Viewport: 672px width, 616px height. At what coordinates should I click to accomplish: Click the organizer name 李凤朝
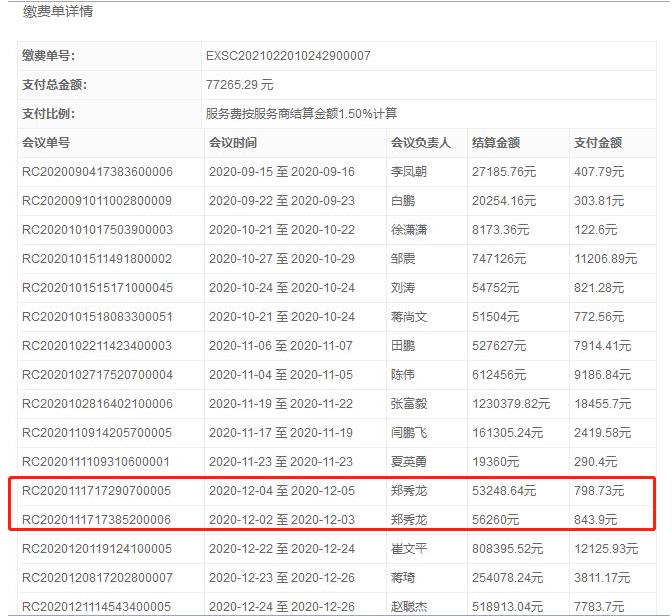[408, 172]
